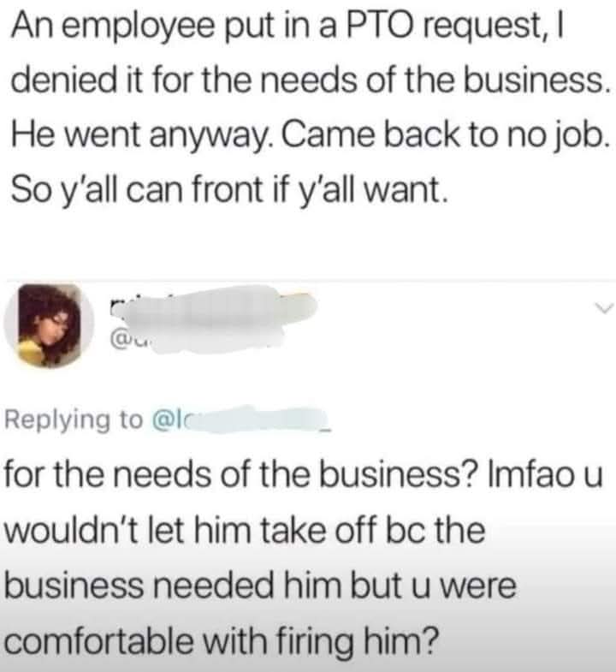Image resolution: width=616 pixels, height=672 pixels.
Task: Open the blurred @lc handle after Replying to
Action: (241, 419)
